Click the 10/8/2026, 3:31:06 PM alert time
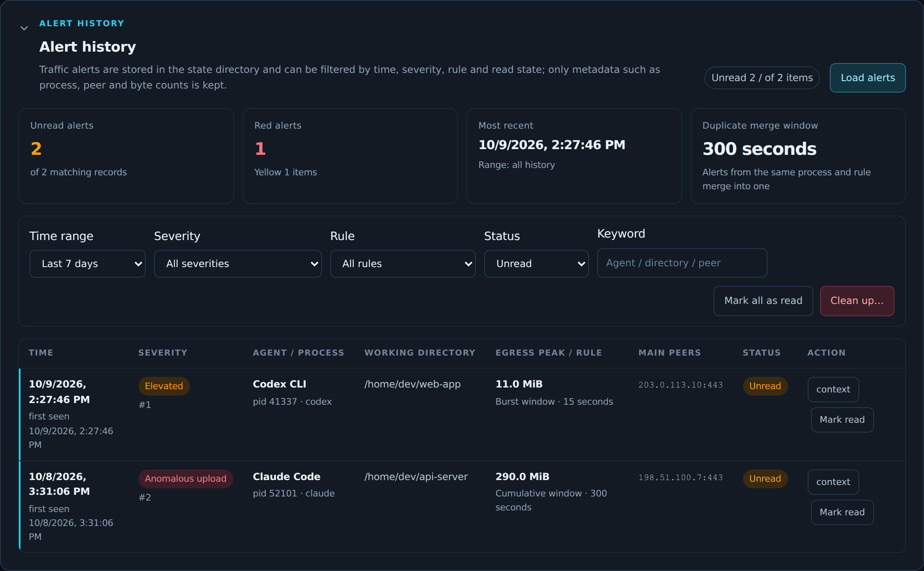This screenshot has width=924, height=571. tap(59, 484)
